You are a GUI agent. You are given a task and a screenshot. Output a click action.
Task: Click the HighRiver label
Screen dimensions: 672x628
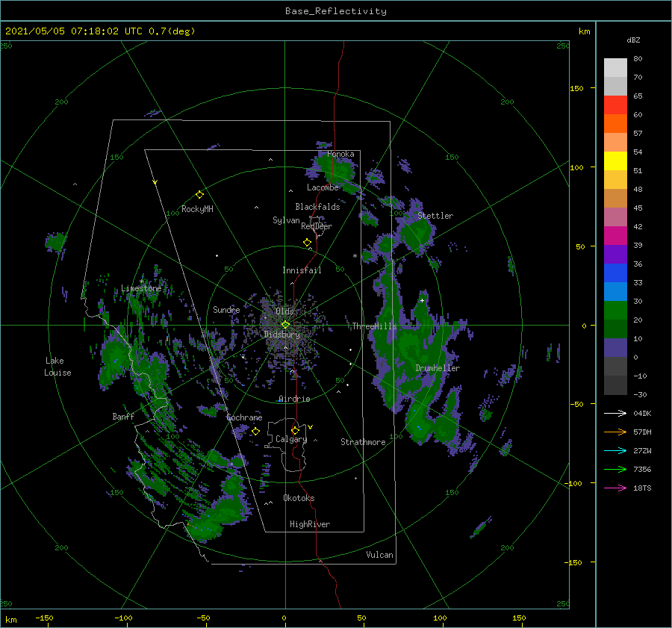[310, 524]
